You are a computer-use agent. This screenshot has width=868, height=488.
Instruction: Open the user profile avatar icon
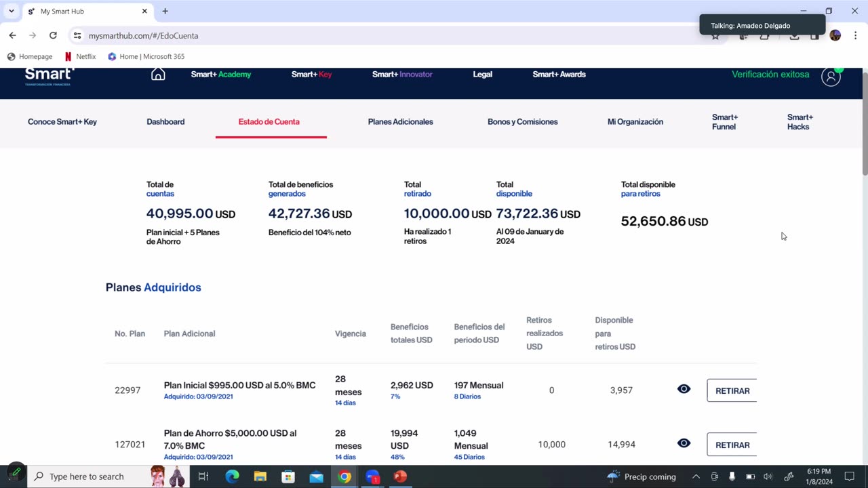coord(831,77)
